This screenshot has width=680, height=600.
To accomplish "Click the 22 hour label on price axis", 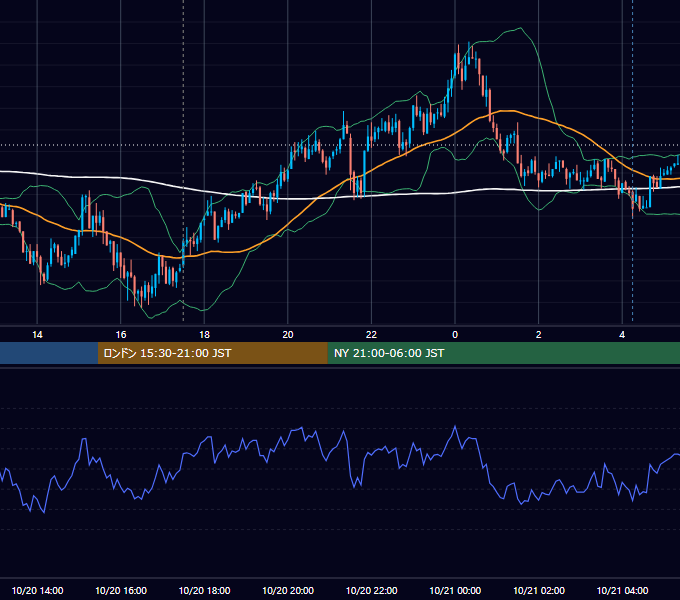I will (x=371, y=335).
